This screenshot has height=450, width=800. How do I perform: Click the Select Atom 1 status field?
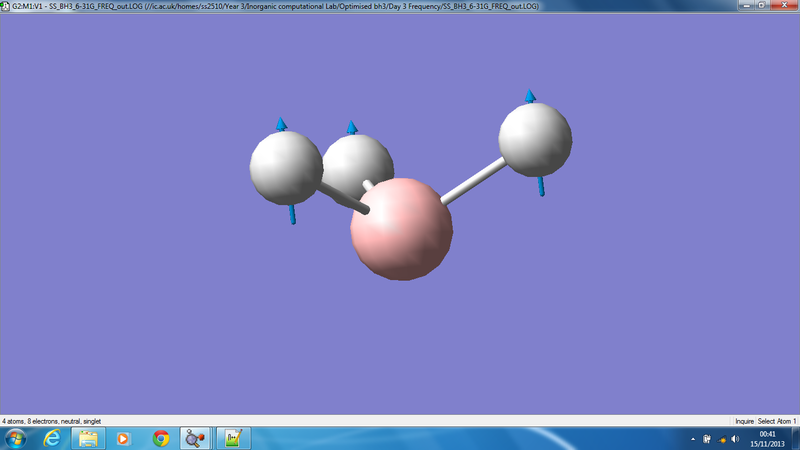pyautogui.click(x=777, y=421)
